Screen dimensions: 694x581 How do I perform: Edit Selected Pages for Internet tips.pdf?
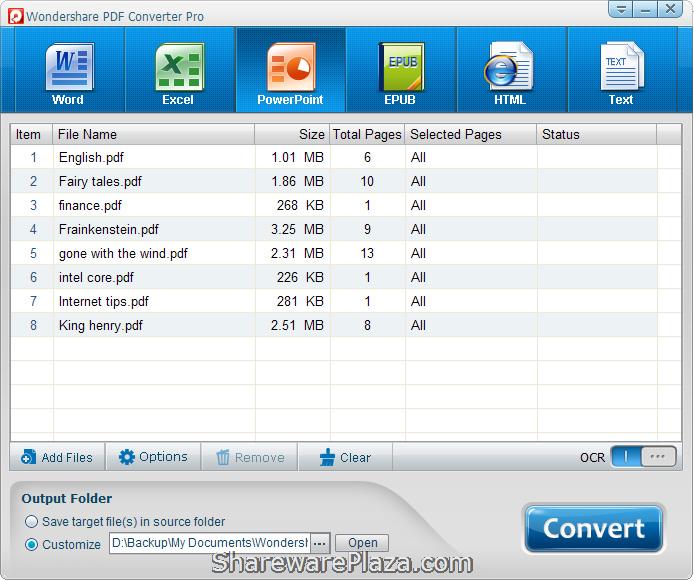click(x=471, y=301)
